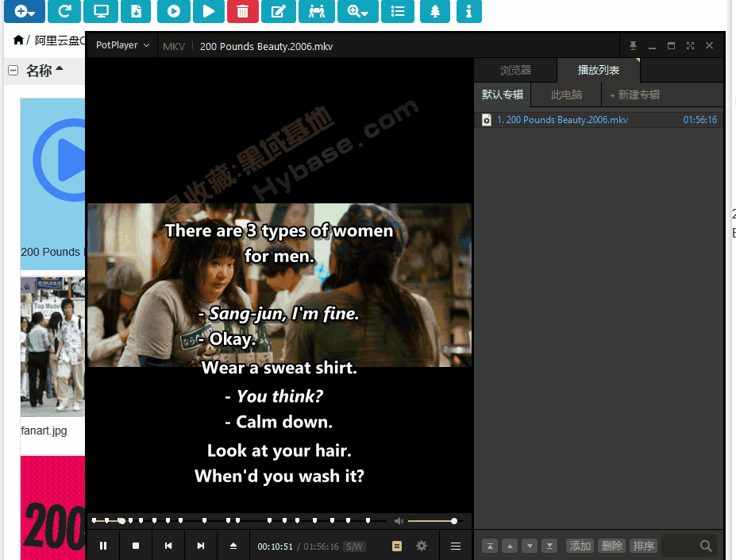Viewport: 736px width, 560px height.
Task: Stop playback in PotPlayer
Action: (x=136, y=546)
